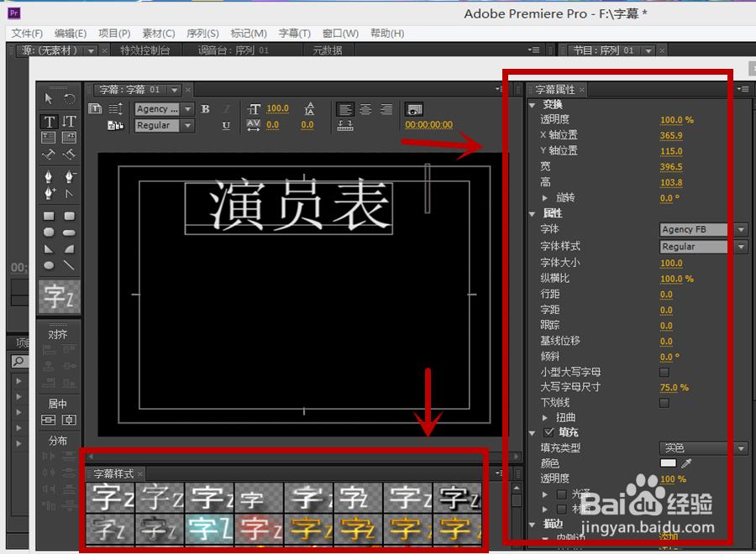The width and height of the screenshot is (756, 554).
Task: Open the Templates button
Action: pyautogui.click(x=116, y=126)
